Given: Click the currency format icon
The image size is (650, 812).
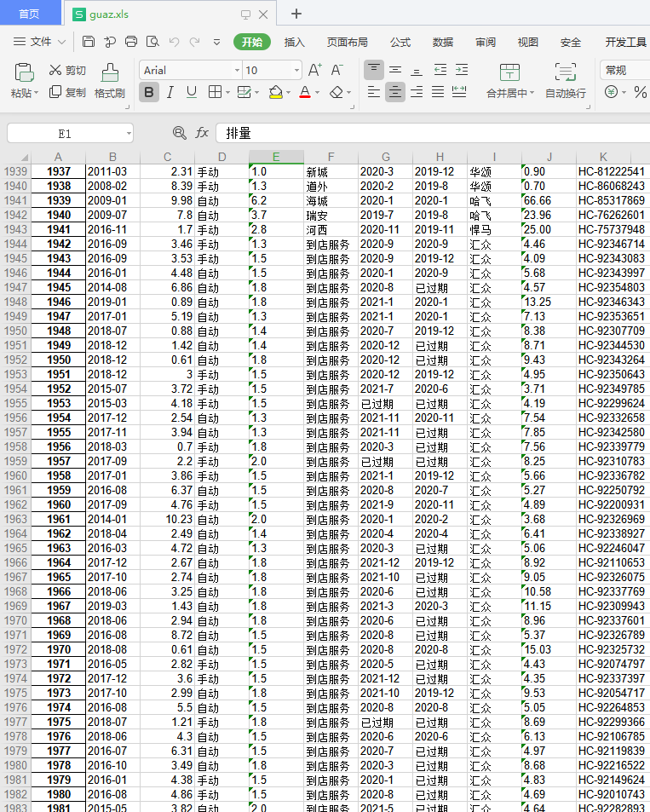Looking at the screenshot, I should (611, 92).
